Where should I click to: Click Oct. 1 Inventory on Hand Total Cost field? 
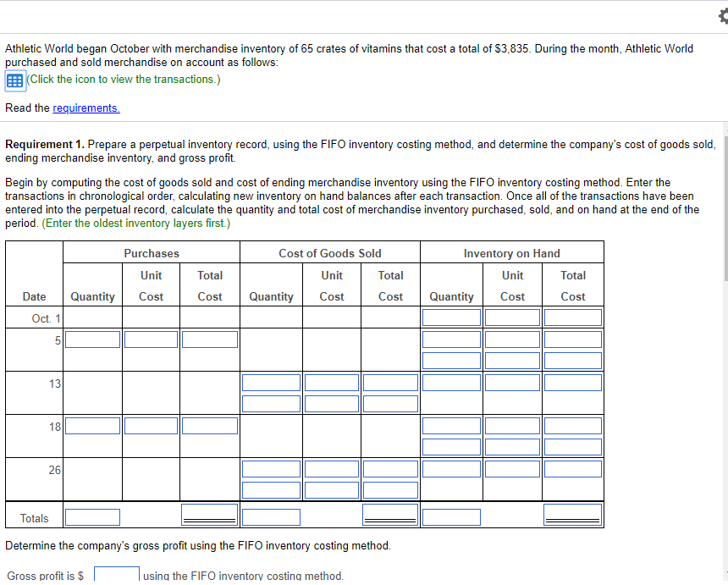pyautogui.click(x=573, y=317)
